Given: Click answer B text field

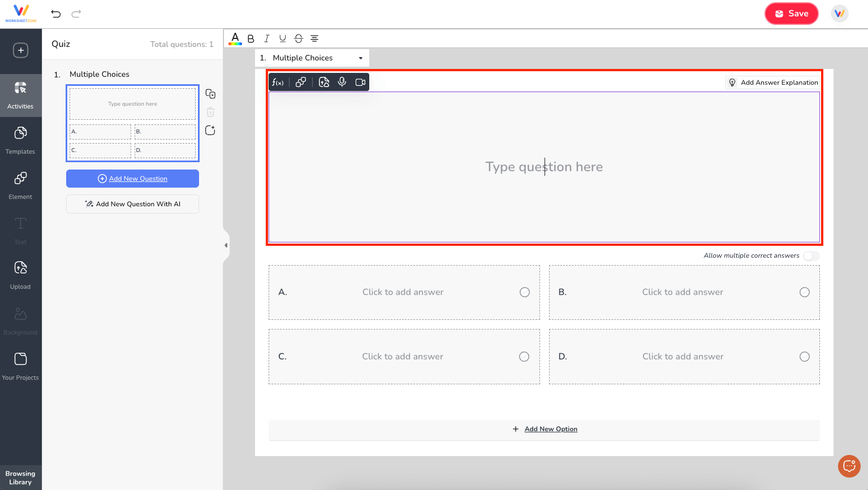Looking at the screenshot, I should (683, 292).
